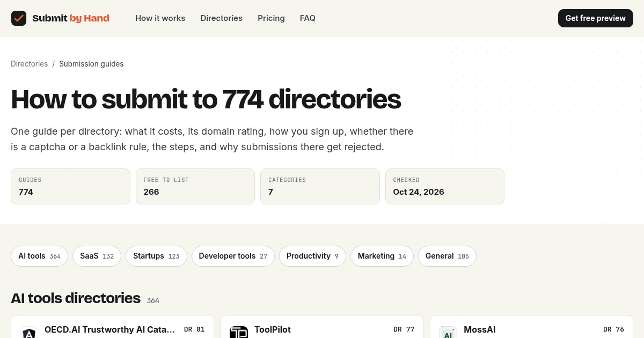Click the Get free preview button

click(x=596, y=18)
